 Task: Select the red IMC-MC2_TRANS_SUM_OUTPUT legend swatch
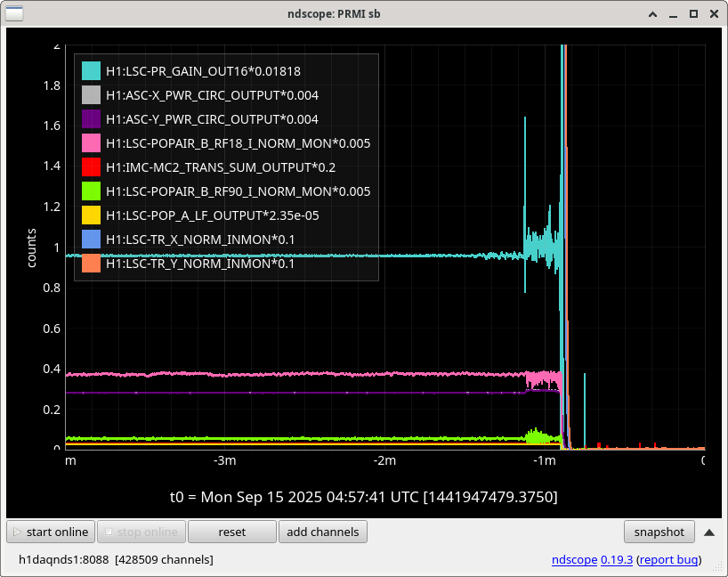click(91, 167)
